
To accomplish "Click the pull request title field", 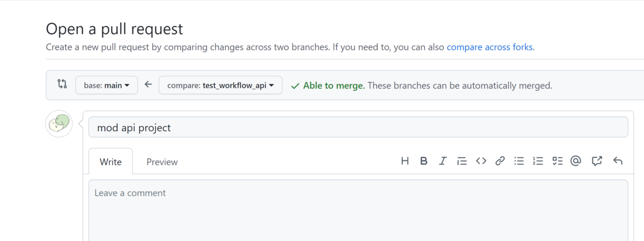I will tap(358, 127).
